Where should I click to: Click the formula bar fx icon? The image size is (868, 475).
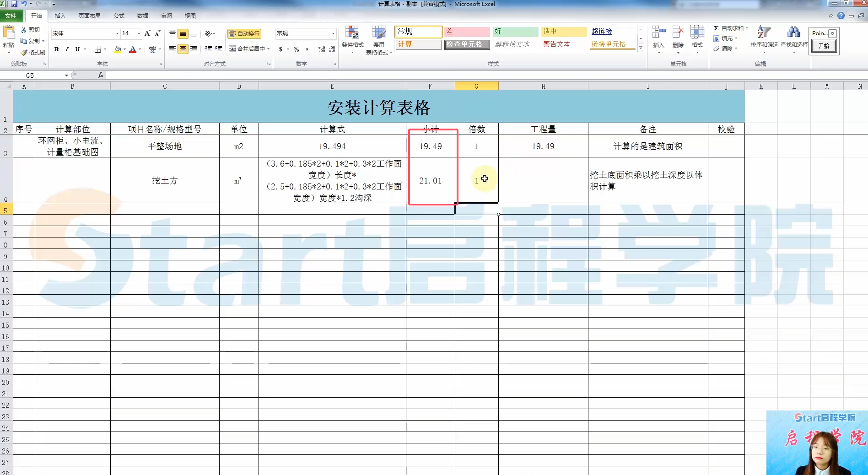(101, 75)
